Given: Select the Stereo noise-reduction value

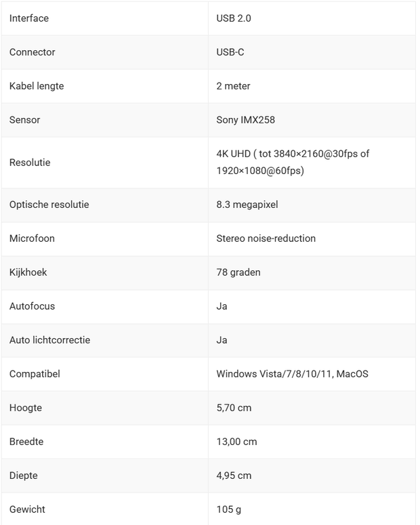Looking at the screenshot, I should (266, 238).
